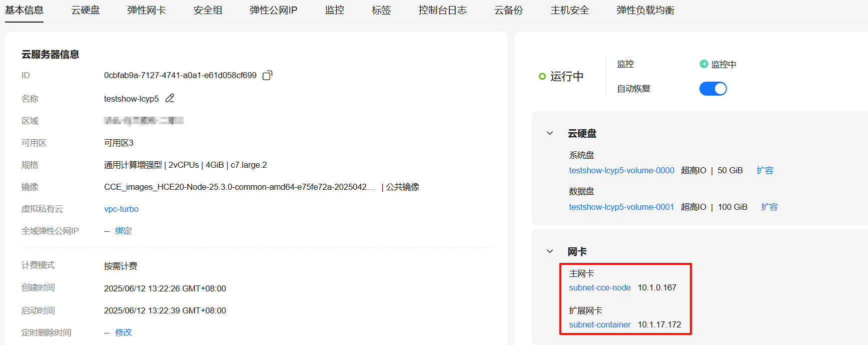Toggle the 自动恢复 switch
The height and width of the screenshot is (345, 868).
pyautogui.click(x=713, y=89)
